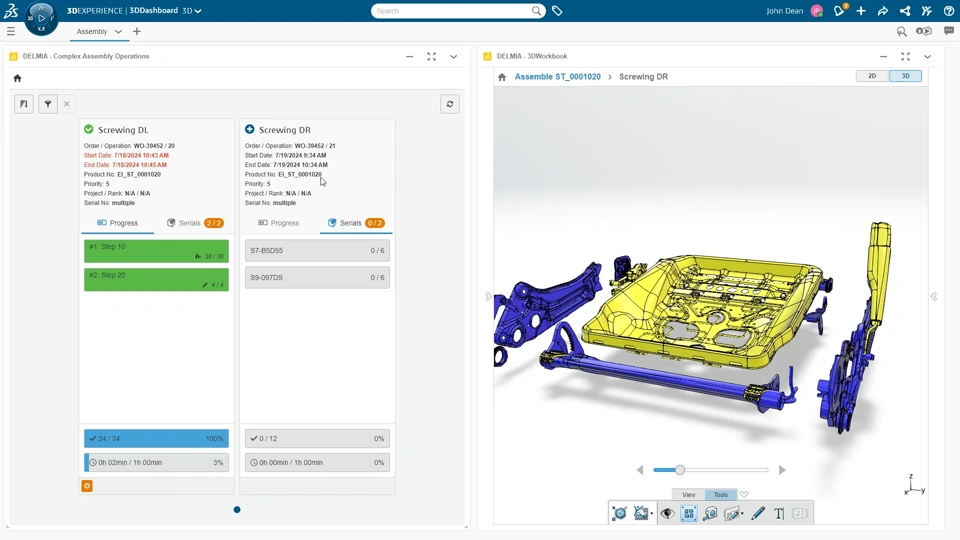
Task: Click the section markup tool
Action: pyautogui.click(x=731, y=514)
